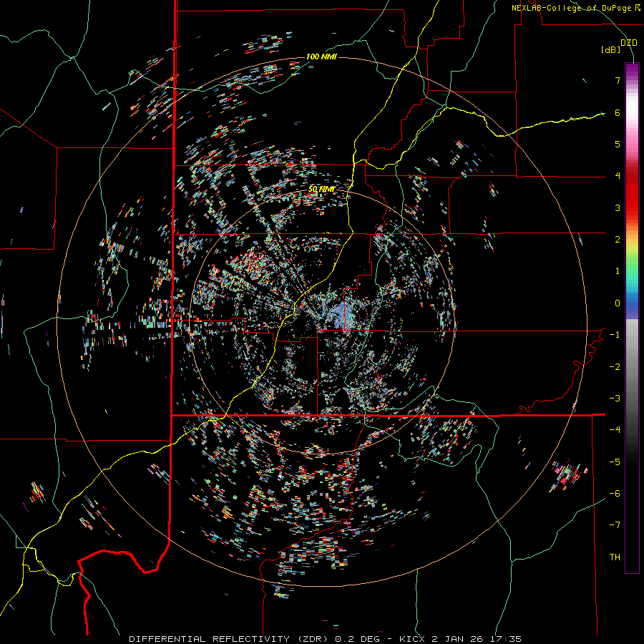Select the 3 value on the color scale

pyautogui.click(x=618, y=208)
